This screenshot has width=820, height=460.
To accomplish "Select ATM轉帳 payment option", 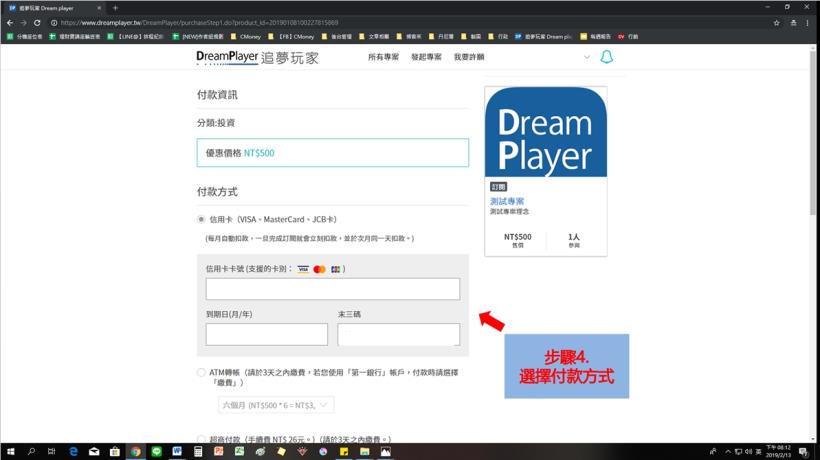I will pyautogui.click(x=201, y=373).
